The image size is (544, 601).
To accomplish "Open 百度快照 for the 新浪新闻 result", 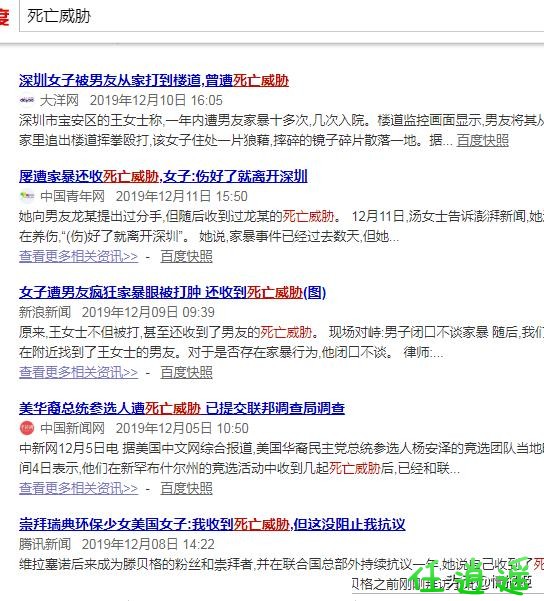I will 186,373.
